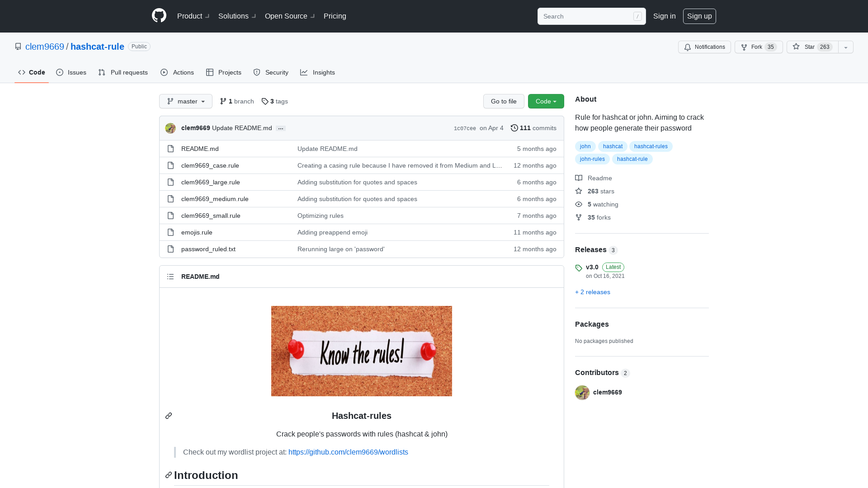Expand the commit message ellipsis
Image resolution: width=868 pixels, height=488 pixels.
pos(281,128)
